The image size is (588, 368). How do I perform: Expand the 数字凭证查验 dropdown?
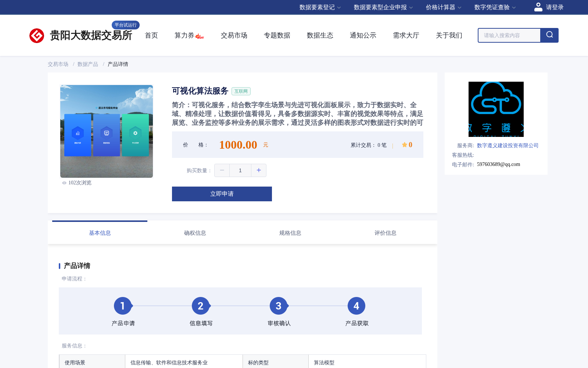tap(495, 7)
